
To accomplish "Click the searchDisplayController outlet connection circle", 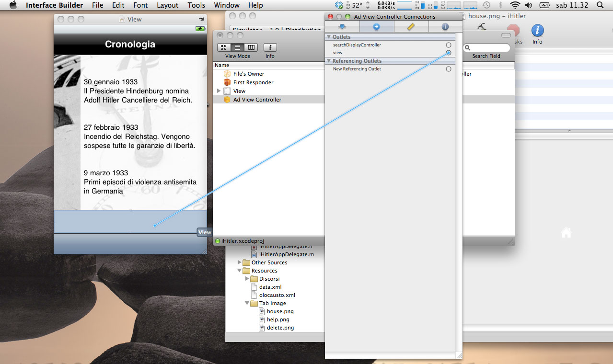I will 449,45.
